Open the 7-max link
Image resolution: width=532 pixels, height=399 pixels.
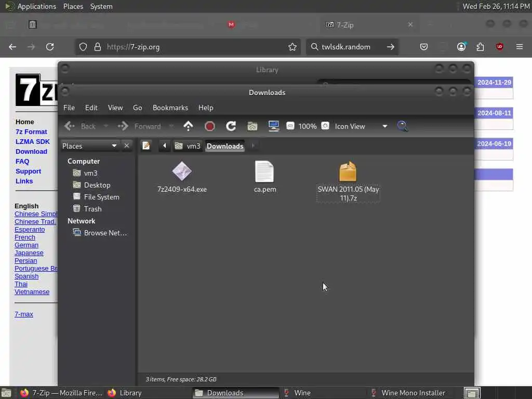click(x=24, y=314)
